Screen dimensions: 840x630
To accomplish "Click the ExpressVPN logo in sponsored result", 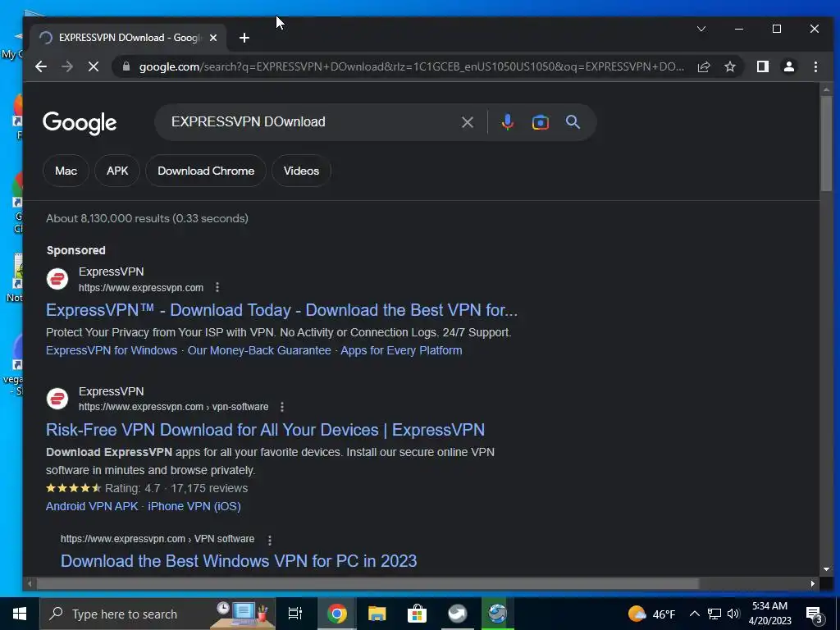I will 57,279.
